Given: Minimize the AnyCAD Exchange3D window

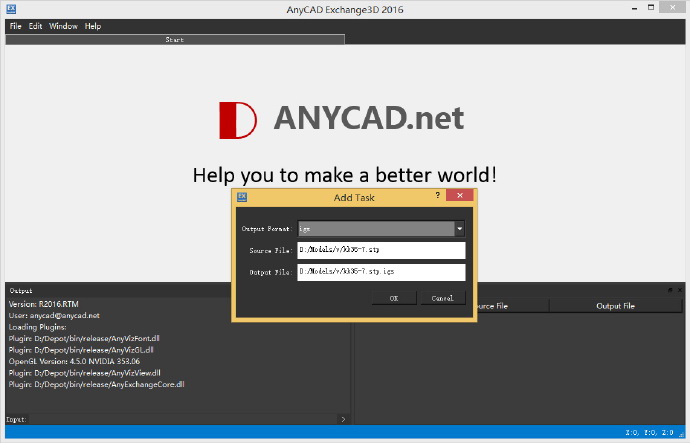Looking at the screenshot, I should [635, 8].
